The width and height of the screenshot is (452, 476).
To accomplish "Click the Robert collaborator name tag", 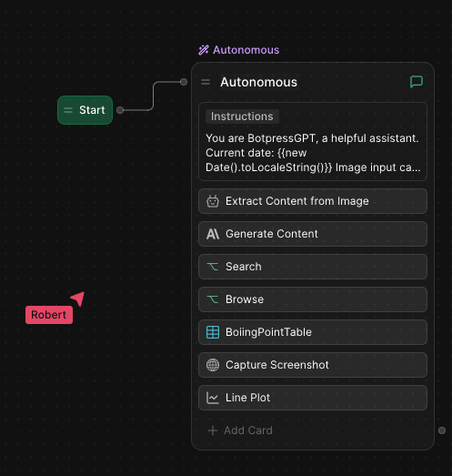I will click(49, 315).
